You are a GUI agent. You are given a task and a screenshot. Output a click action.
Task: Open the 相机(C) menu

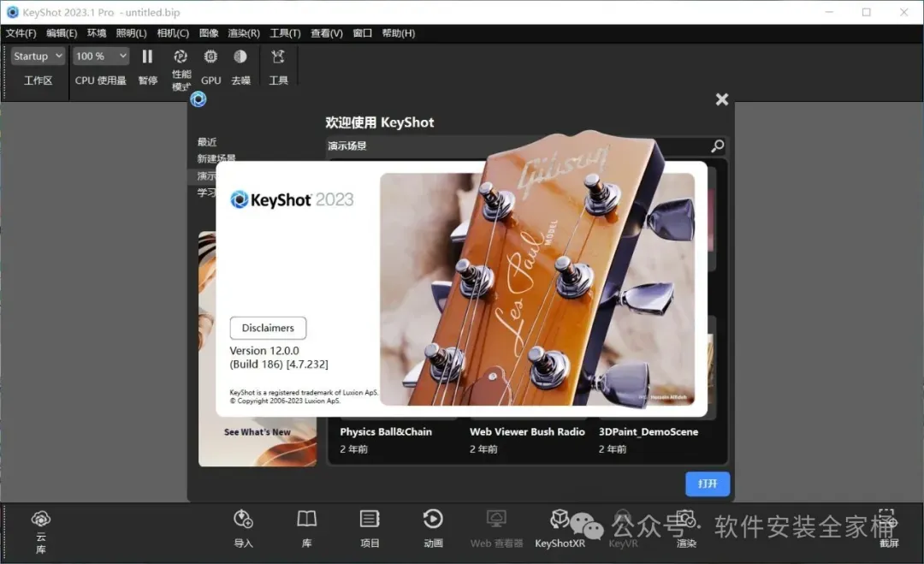coord(173,33)
